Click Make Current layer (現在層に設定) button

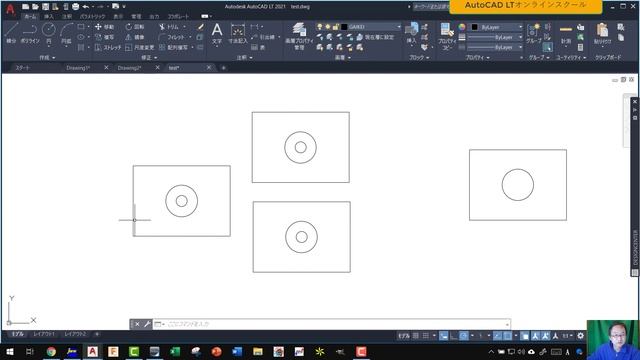(x=376, y=37)
